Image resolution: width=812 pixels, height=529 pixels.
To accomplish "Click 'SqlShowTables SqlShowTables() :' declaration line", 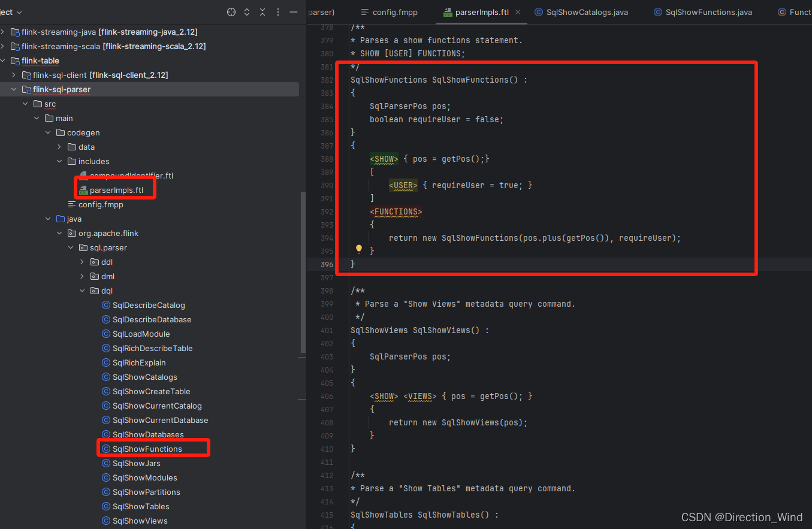I will pyautogui.click(x=425, y=515).
